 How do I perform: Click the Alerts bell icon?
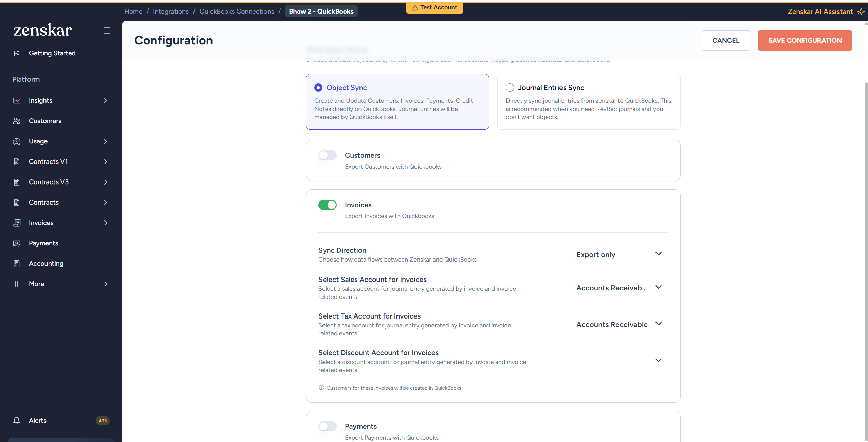coord(17,421)
